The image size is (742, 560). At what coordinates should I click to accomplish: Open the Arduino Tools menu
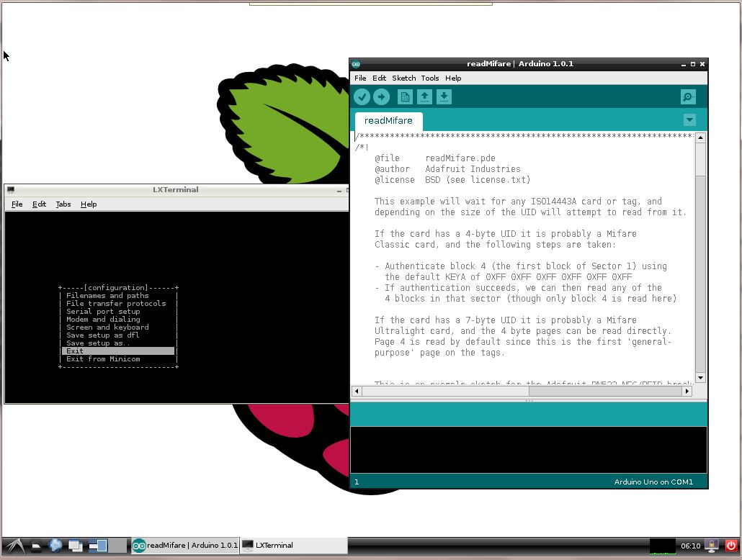429,78
